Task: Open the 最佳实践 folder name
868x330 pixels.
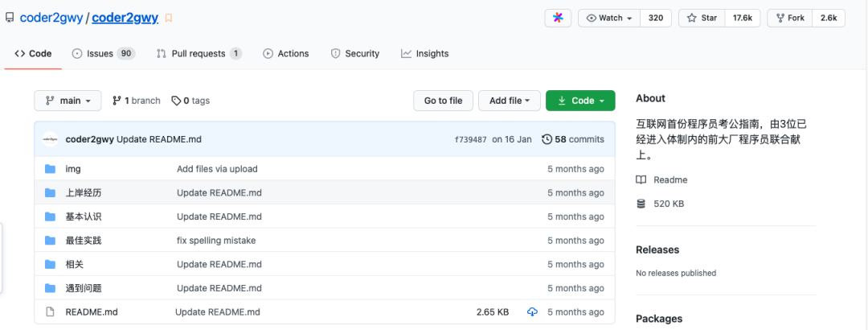Action: point(84,240)
